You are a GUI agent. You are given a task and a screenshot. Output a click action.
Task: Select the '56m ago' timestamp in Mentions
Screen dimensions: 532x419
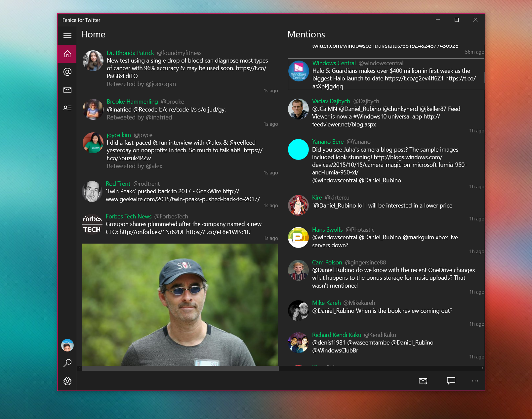click(474, 52)
